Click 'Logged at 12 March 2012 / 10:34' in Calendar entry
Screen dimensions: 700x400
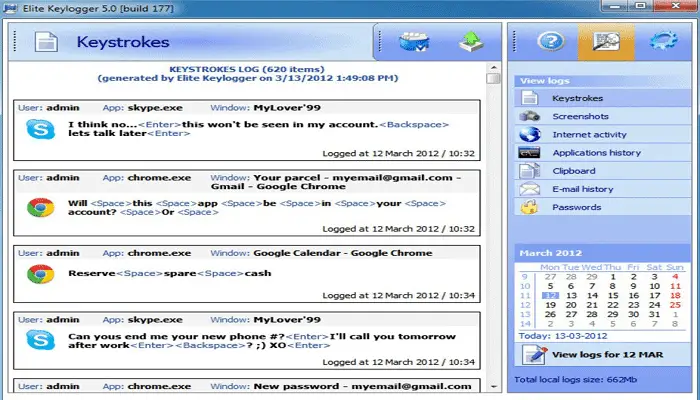tap(398, 296)
